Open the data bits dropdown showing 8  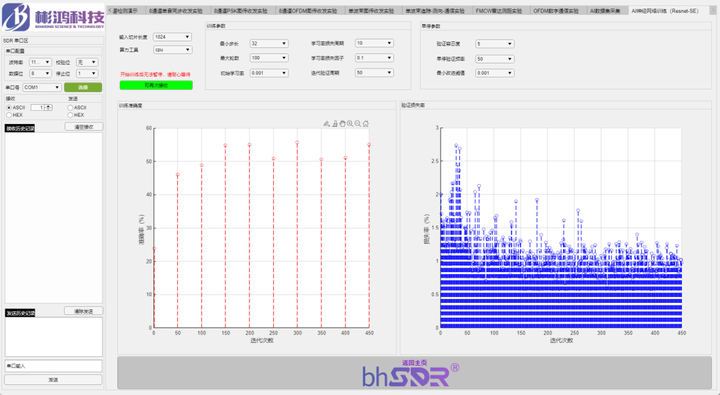[40, 73]
